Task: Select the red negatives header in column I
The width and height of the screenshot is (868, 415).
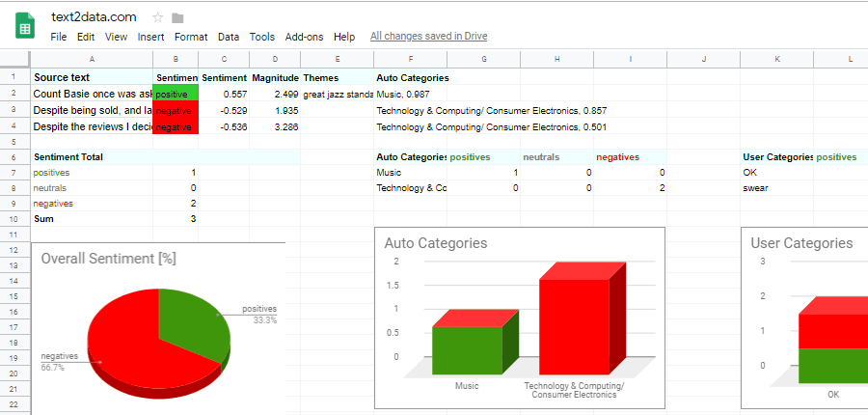Action: point(630,156)
